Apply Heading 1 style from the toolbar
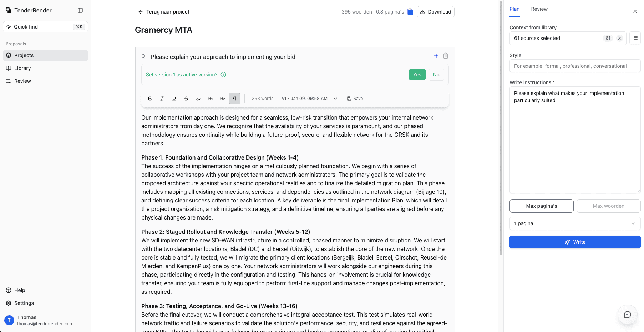The height and width of the screenshot is (332, 644). tap(211, 99)
